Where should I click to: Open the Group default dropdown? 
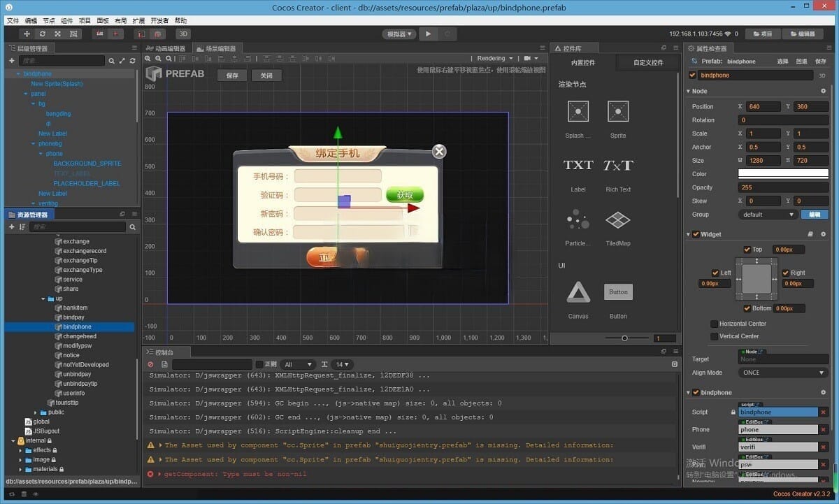768,215
